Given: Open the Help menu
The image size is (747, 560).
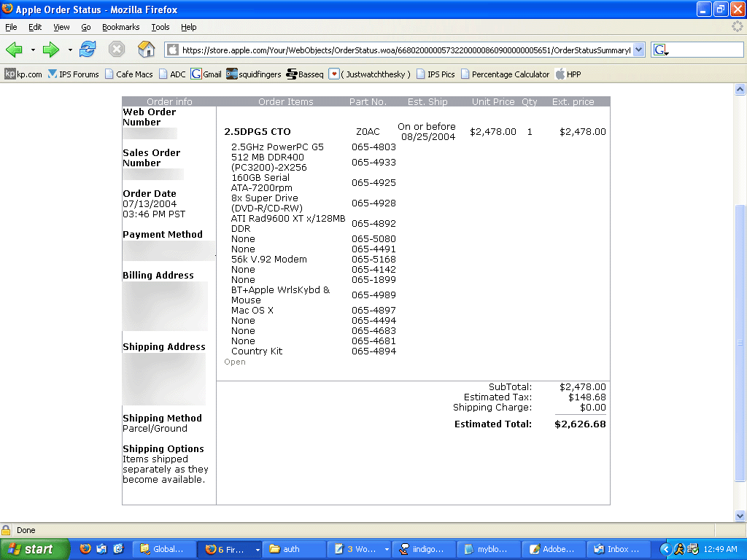Looking at the screenshot, I should coord(189,27).
